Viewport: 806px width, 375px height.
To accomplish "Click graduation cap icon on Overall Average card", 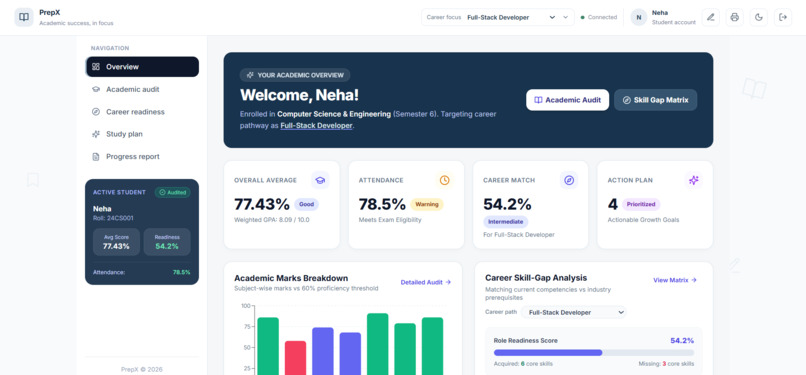I will 320,180.
